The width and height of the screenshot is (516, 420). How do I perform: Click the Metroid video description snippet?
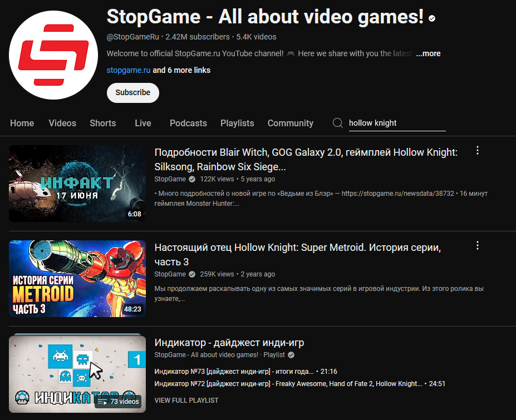point(319,294)
